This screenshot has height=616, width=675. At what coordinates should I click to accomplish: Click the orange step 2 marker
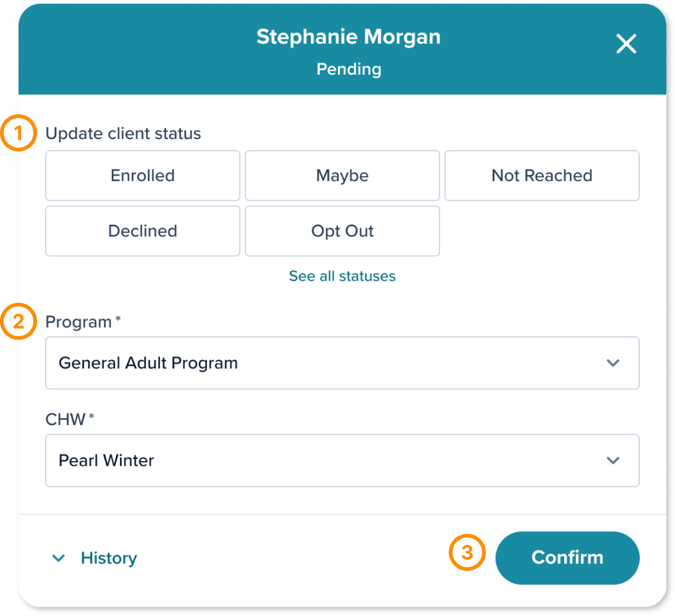point(19,321)
